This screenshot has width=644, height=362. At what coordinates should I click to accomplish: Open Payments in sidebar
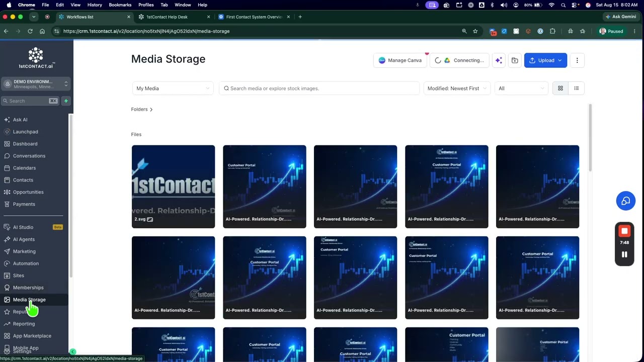[x=24, y=204]
